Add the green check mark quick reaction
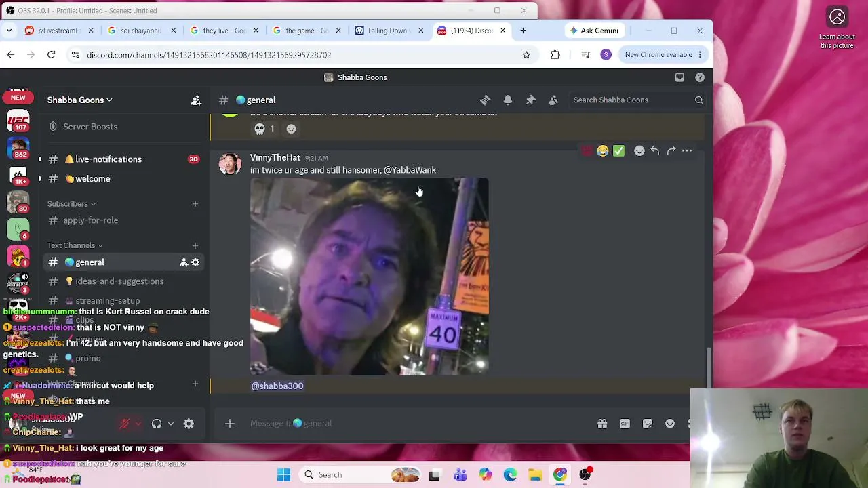868x488 pixels. 618,151
